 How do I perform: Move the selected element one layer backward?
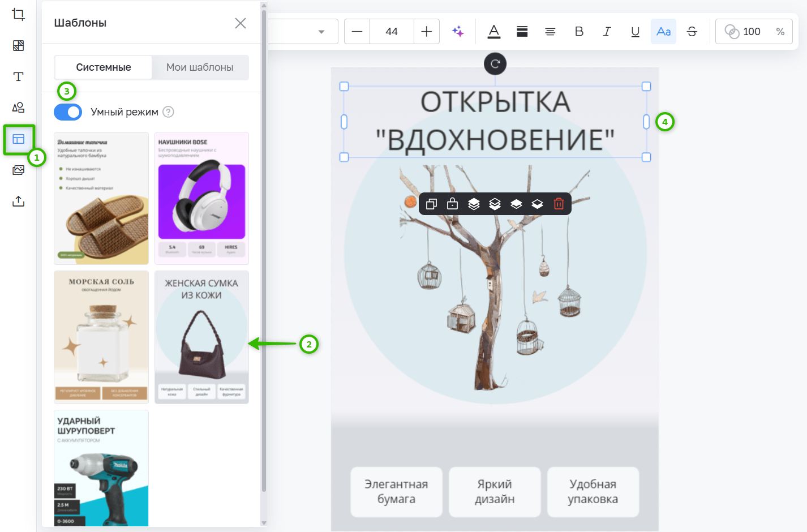537,204
